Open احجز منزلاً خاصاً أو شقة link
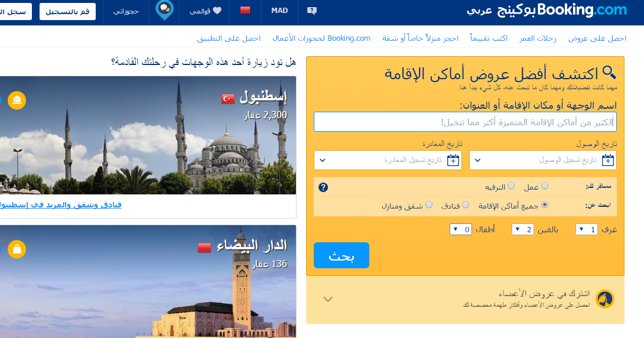The image size is (644, 338). point(420,38)
